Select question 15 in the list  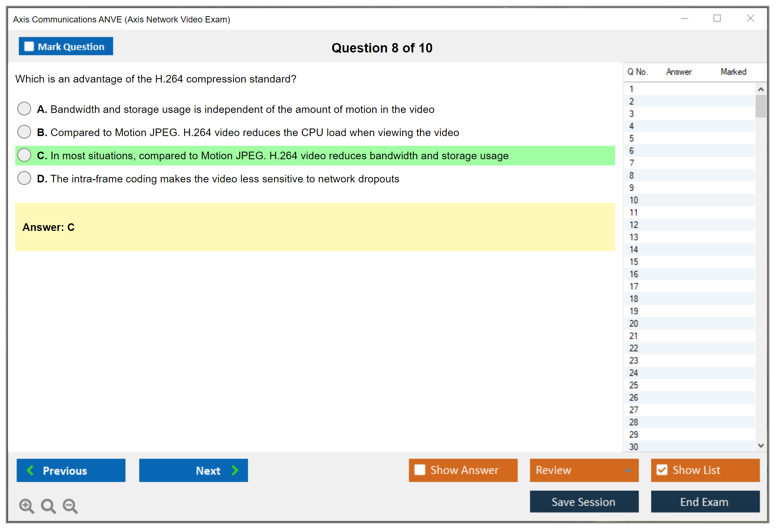click(x=634, y=262)
